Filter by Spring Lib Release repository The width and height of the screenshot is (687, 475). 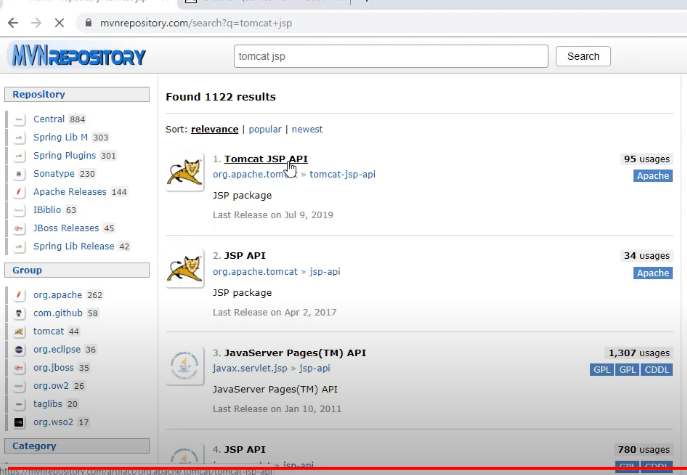[74, 246]
